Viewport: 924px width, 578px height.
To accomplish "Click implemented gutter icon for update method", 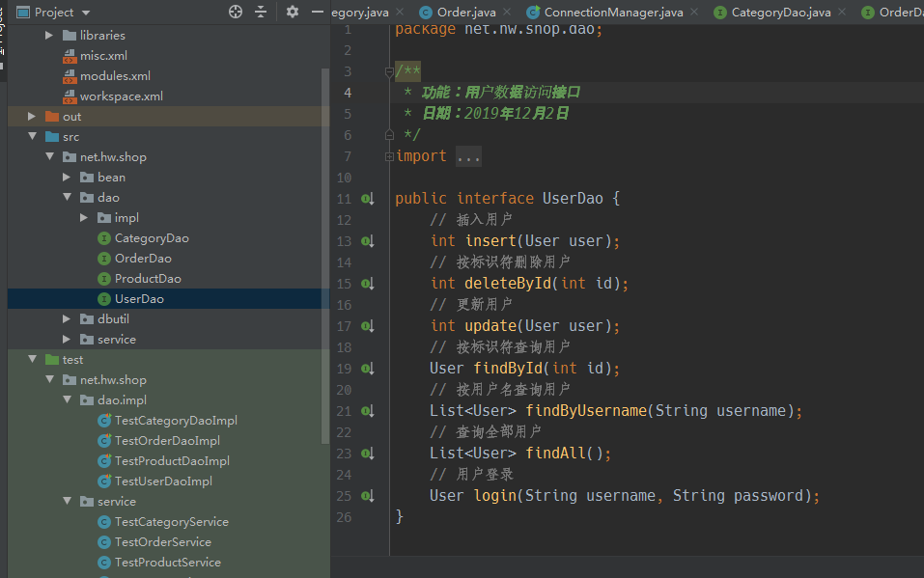I will 367,326.
